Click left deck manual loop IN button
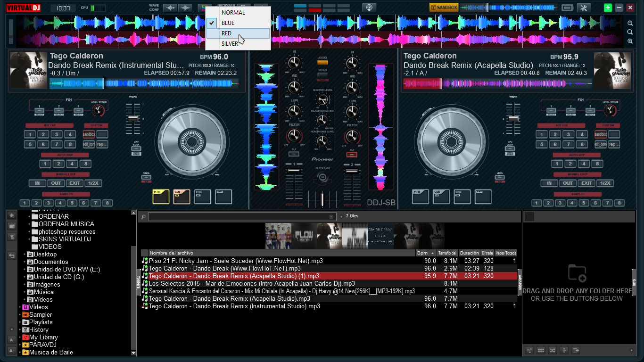The width and height of the screenshot is (644, 362). coord(37,183)
